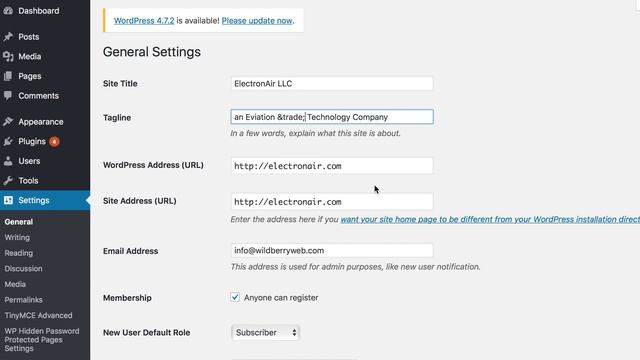640x360 pixels.
Task: Open TinyMCE Advanced settings
Action: (38, 316)
